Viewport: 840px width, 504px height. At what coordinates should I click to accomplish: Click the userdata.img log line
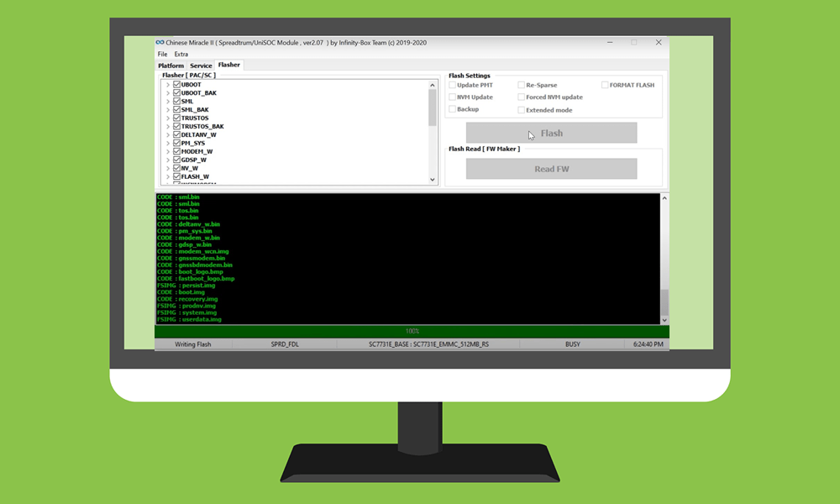coord(189,319)
